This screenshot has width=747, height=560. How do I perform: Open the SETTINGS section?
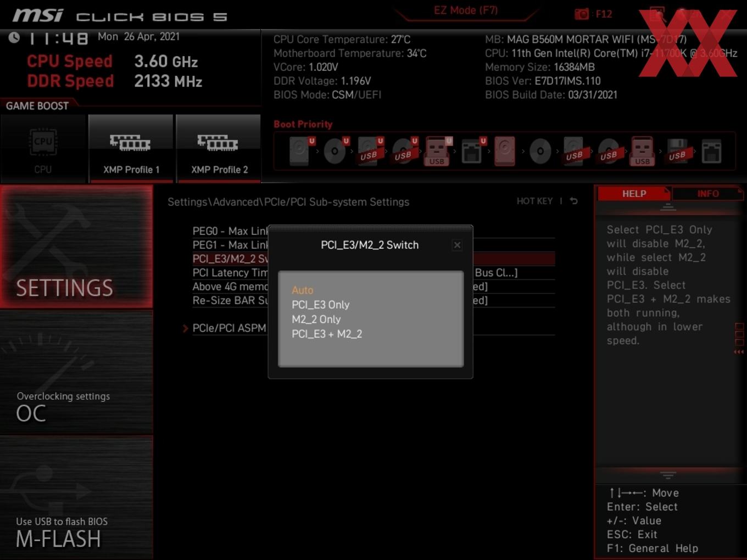[x=76, y=247]
